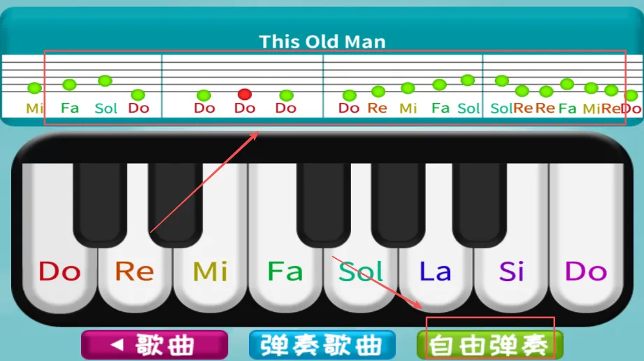Click the red highlighted Do note
644x361 pixels.
(x=245, y=94)
